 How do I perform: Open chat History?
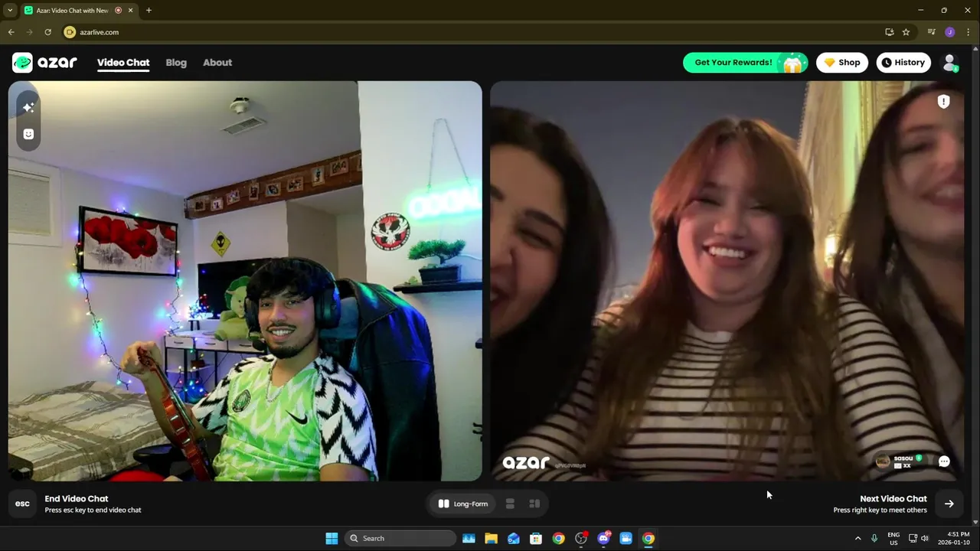pos(903,63)
